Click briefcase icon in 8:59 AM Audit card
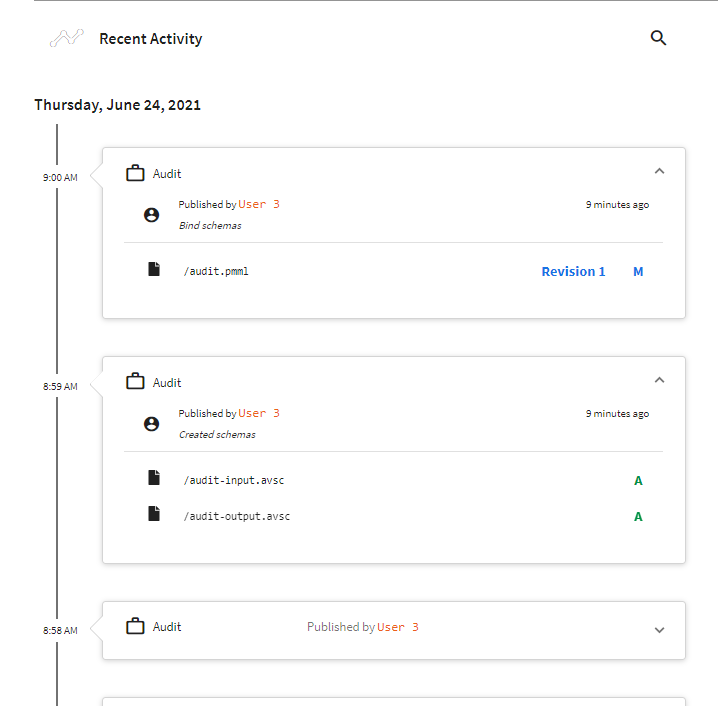 (x=135, y=382)
